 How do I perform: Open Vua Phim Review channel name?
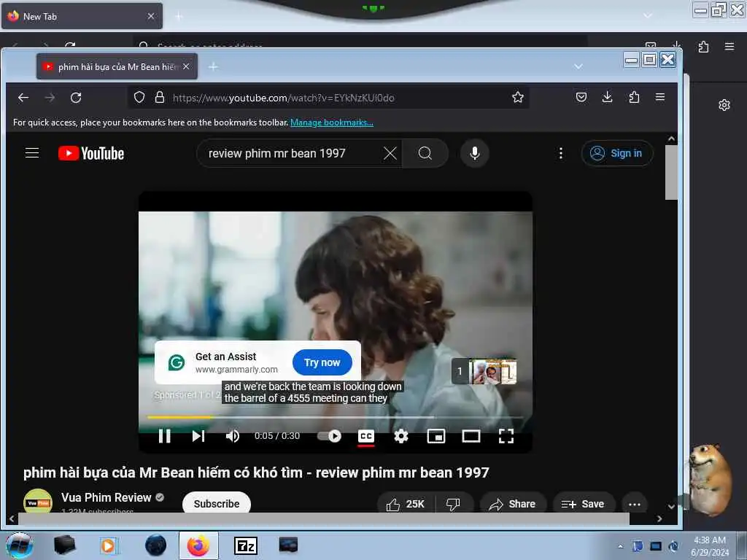[107, 497]
